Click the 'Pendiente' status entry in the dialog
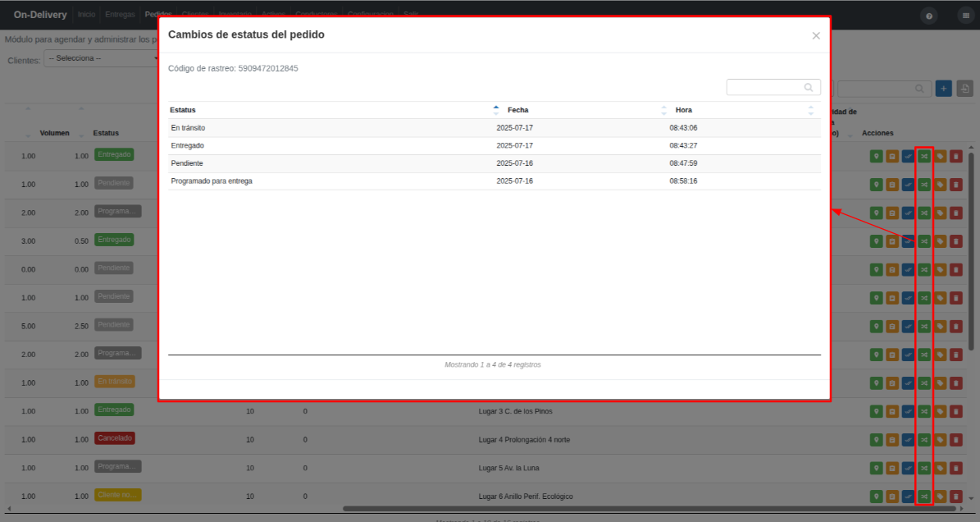This screenshot has height=522, width=980. pyautogui.click(x=187, y=163)
